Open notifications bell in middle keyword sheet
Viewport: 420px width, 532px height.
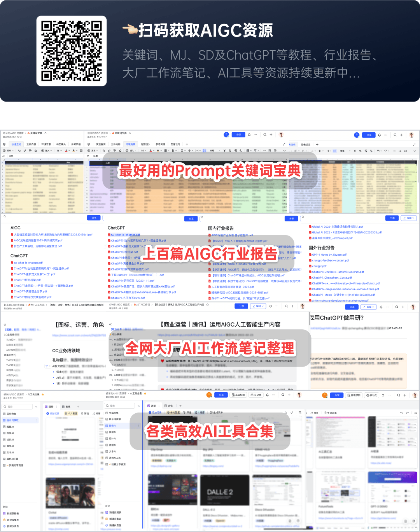[x=250, y=135]
